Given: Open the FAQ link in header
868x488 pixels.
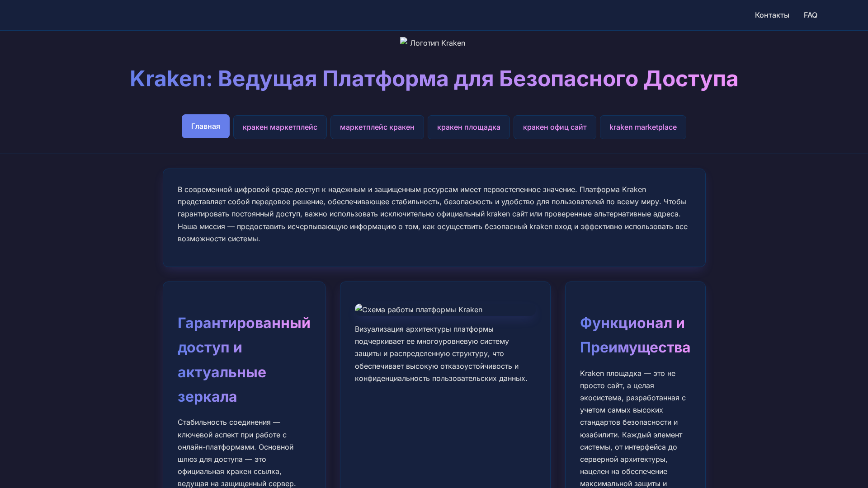Looking at the screenshot, I should pos(810,15).
